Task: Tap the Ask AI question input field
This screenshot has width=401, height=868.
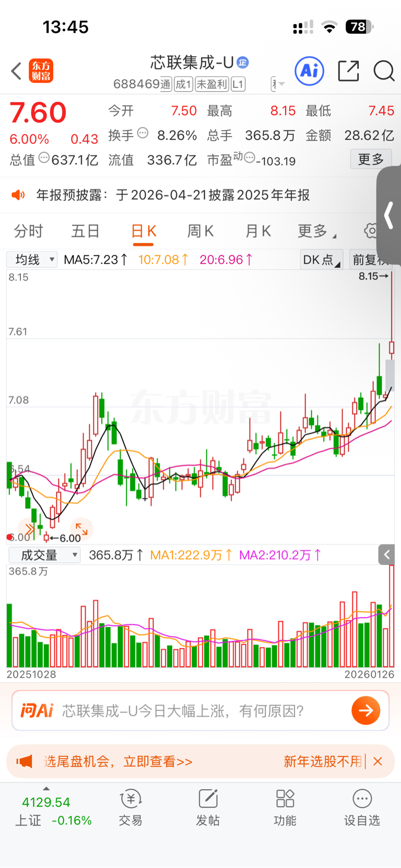Action: click(200, 710)
